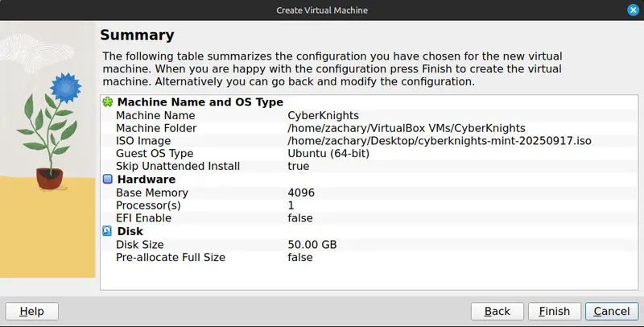Select the Machine Name and OS Type header
Screen dimensions: 644x327
200,101
